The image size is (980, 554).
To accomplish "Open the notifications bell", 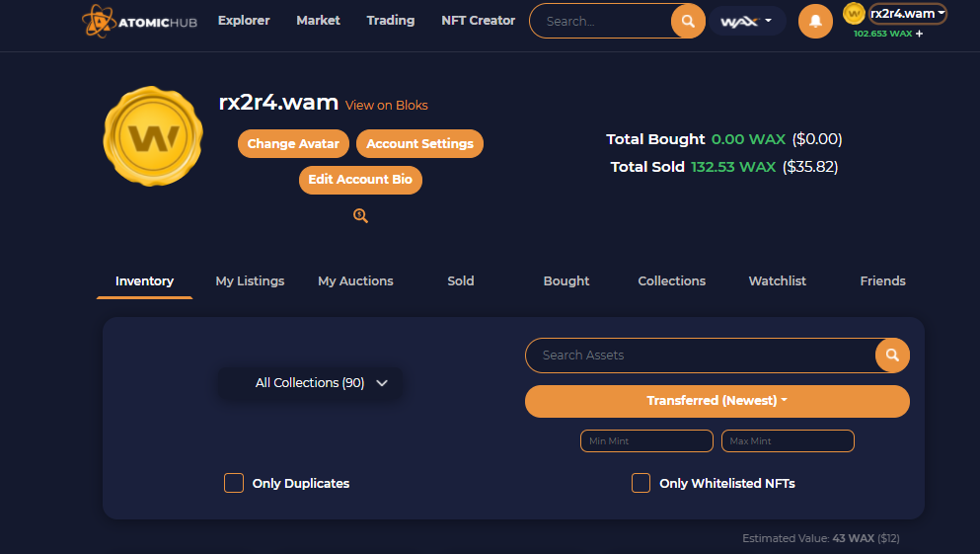I will [x=815, y=22].
